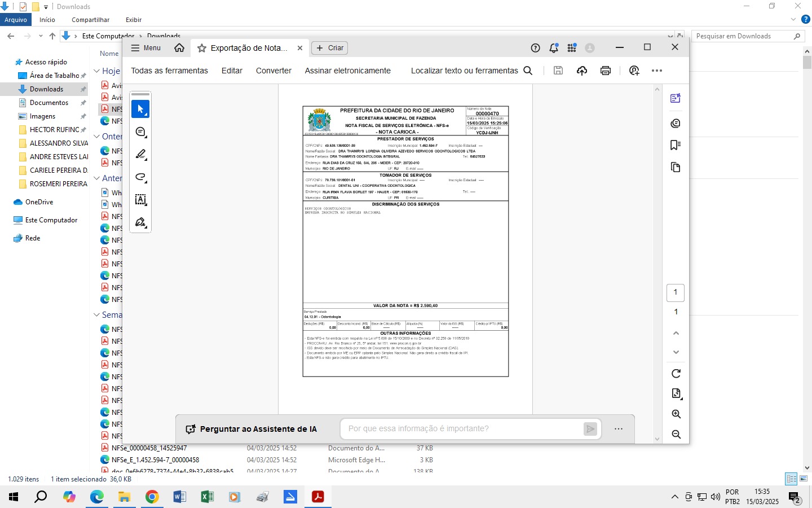Choose the freehand draw loop tool
812x508 pixels.
[x=140, y=177]
